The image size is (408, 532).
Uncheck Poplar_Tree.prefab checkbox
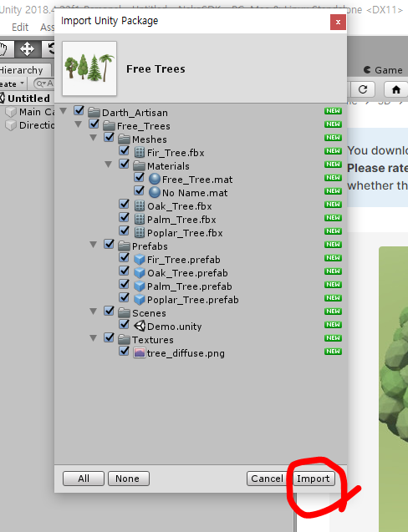point(124,297)
